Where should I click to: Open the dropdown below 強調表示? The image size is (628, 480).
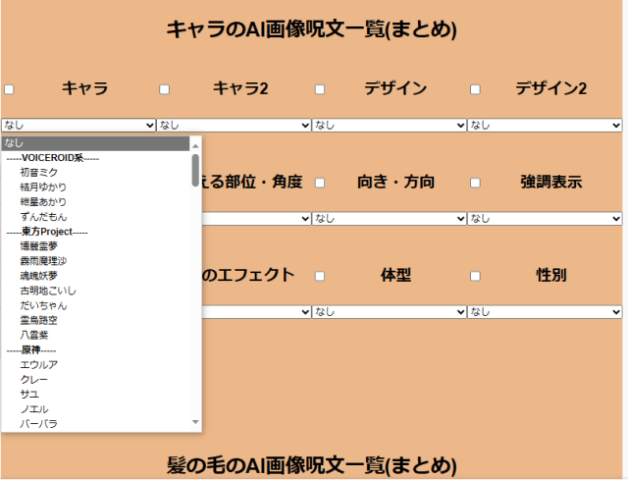point(545,218)
